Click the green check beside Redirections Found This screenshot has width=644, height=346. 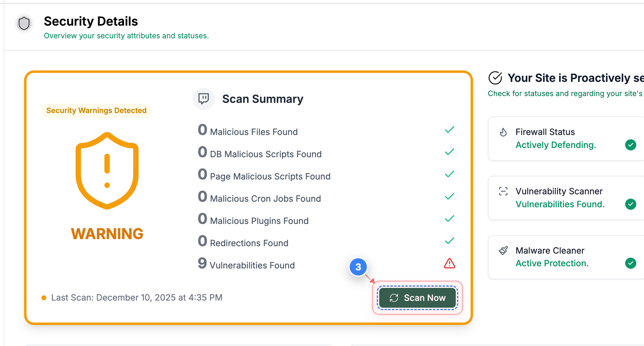point(449,241)
